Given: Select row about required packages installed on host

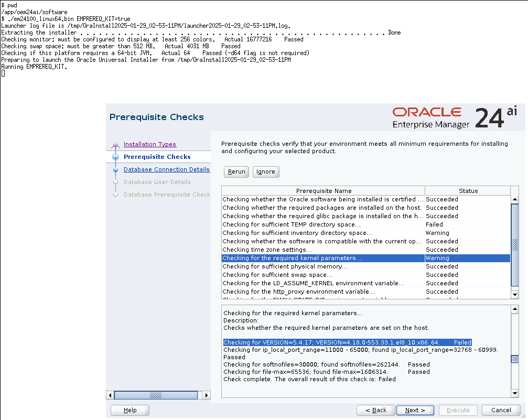Looking at the screenshot, I should pyautogui.click(x=366, y=208).
